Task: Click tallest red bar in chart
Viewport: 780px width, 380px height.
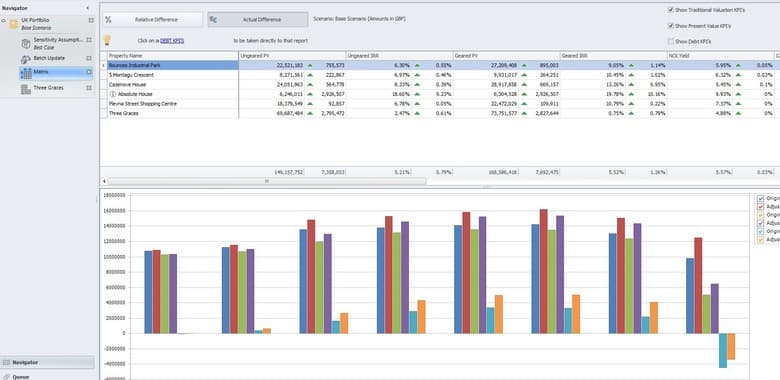Action: [x=543, y=271]
